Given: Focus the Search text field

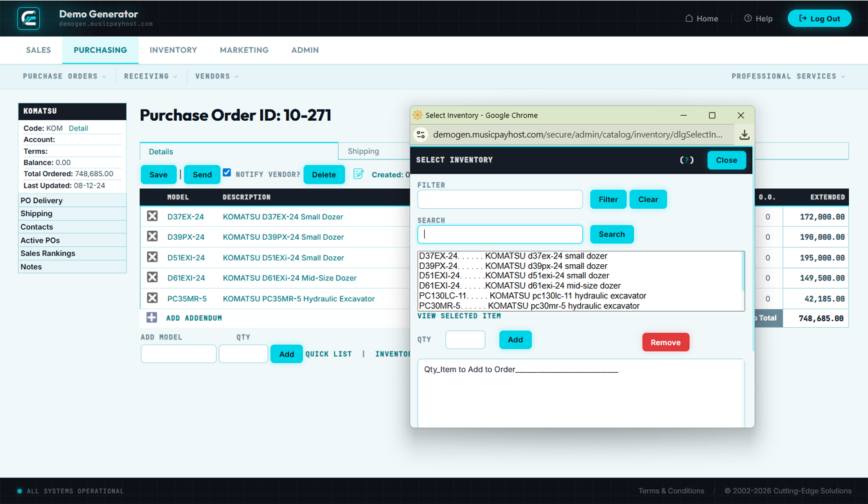Looking at the screenshot, I should (x=500, y=234).
